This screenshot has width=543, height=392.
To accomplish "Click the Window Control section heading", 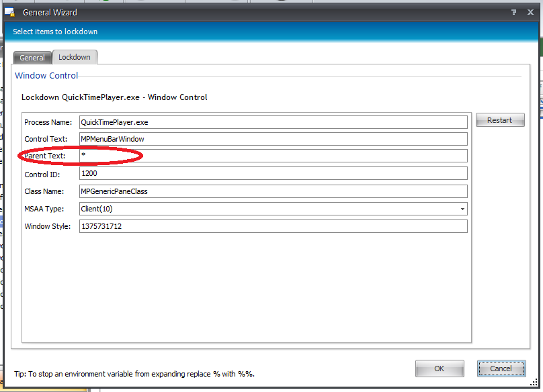I will pos(46,76).
